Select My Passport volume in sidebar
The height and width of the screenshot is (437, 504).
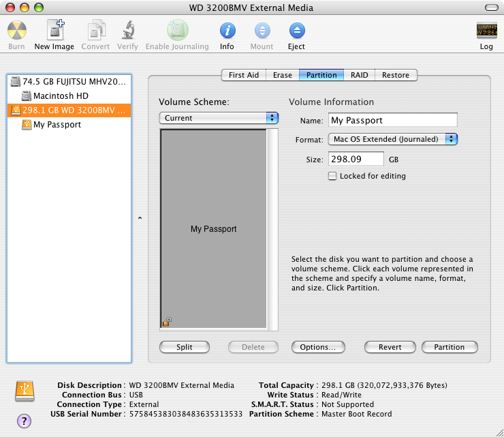tap(69, 125)
